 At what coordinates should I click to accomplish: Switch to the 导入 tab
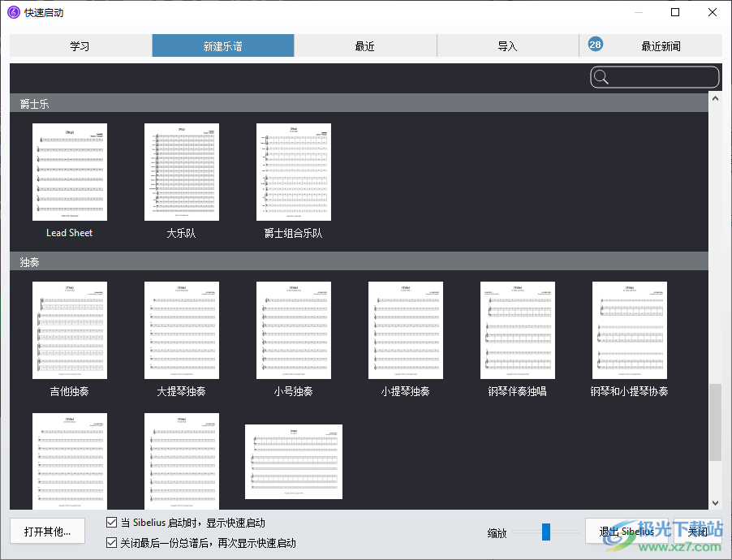click(507, 46)
